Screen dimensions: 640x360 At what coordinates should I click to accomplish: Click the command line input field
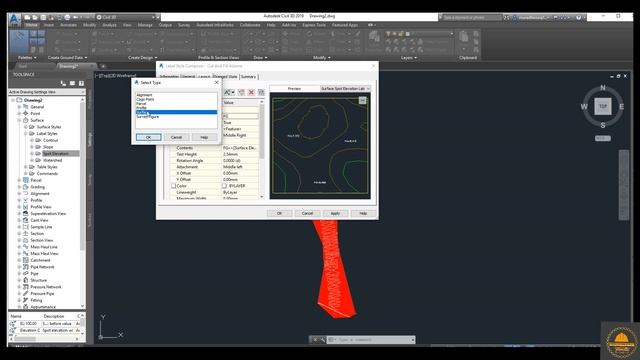[x=371, y=340]
